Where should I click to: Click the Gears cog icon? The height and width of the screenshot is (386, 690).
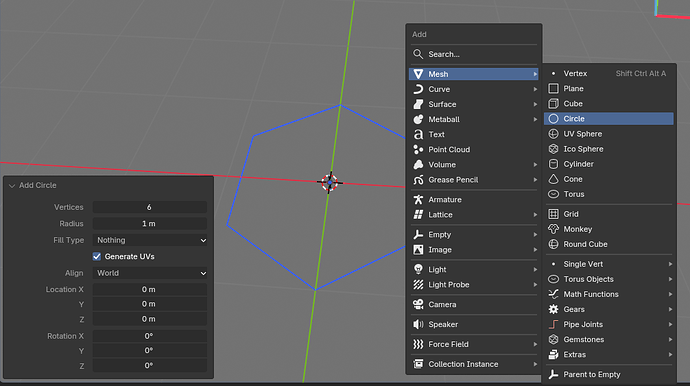coord(553,309)
